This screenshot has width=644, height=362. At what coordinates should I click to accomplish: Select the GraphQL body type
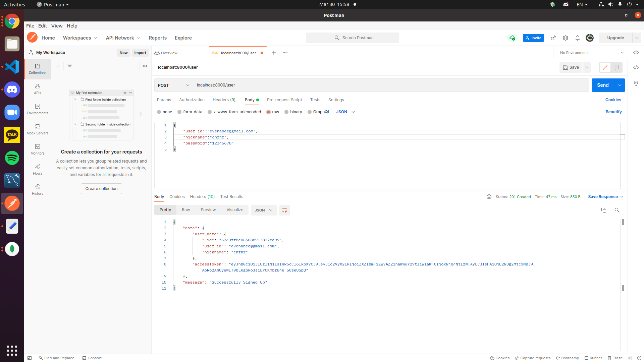(x=319, y=112)
